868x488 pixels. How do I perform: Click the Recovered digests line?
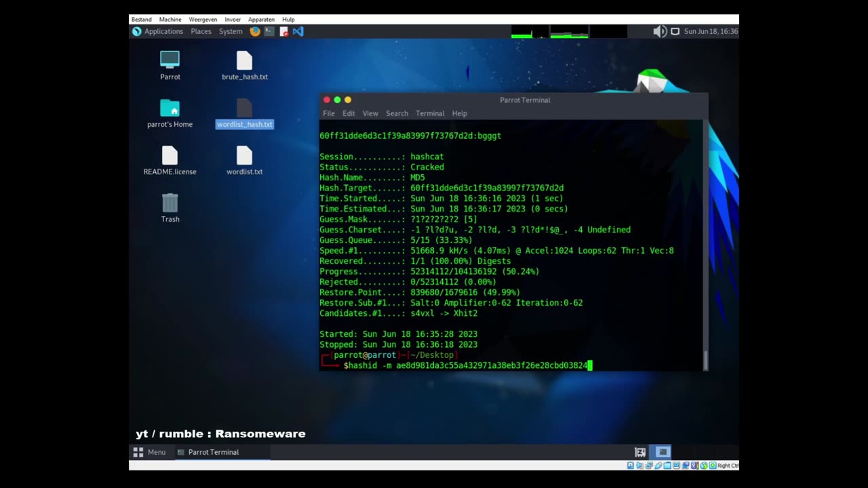coord(415,261)
